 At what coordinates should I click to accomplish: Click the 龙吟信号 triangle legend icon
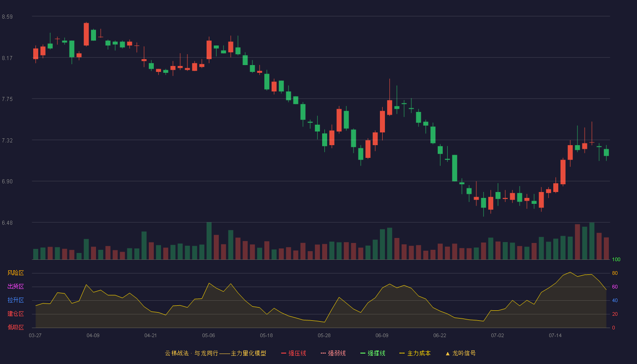(x=448, y=353)
